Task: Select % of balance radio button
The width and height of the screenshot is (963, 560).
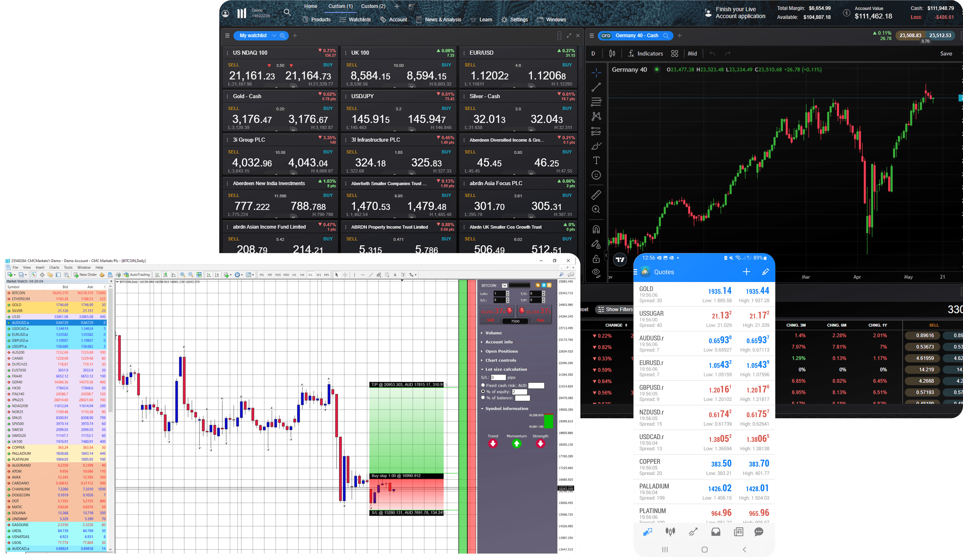Action: pyautogui.click(x=483, y=398)
